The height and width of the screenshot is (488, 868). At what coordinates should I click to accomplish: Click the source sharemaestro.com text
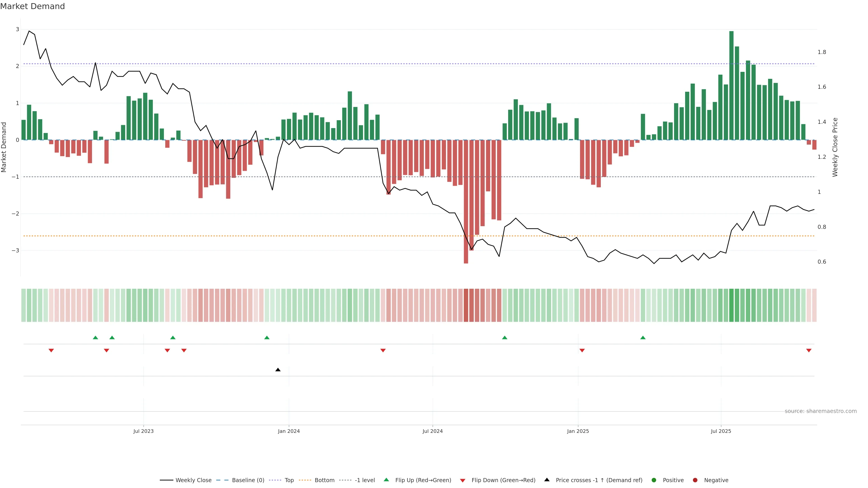[821, 411]
